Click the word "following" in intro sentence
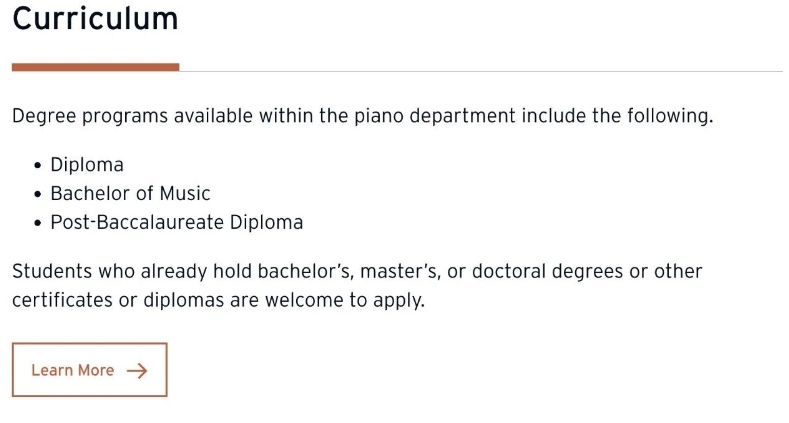789x423 pixels. click(667, 116)
